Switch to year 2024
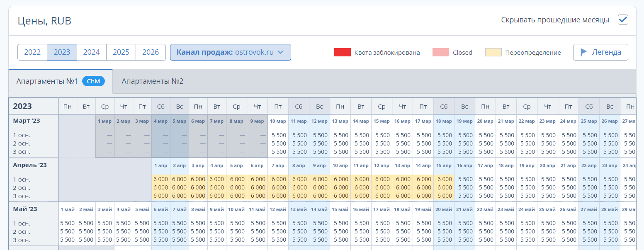 (x=92, y=52)
